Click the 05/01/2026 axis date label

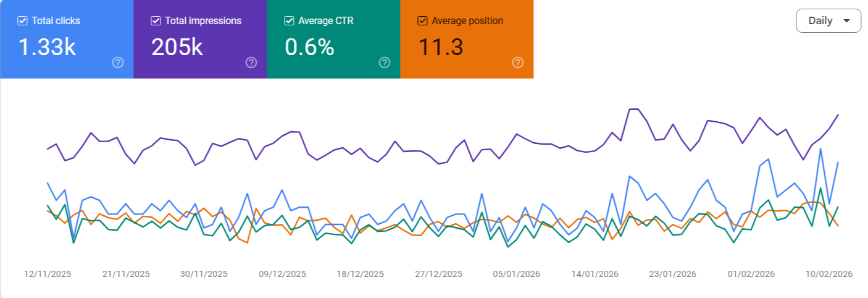(x=517, y=274)
